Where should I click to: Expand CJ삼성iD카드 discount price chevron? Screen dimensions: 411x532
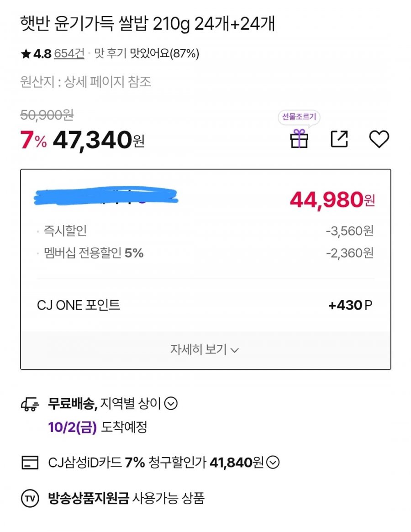point(273,462)
